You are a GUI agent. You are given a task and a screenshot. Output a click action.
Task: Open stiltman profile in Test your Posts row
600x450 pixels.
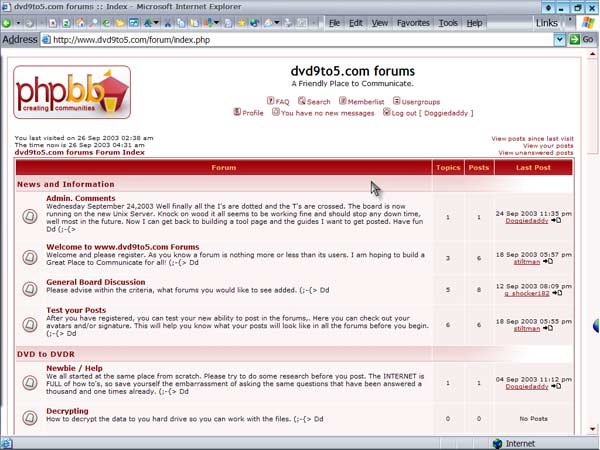click(527, 329)
